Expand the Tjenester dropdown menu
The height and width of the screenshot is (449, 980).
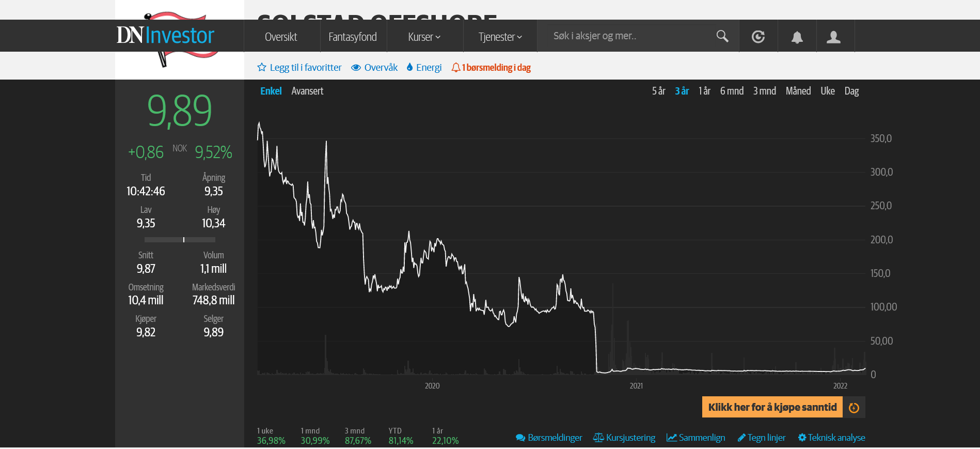point(500,37)
